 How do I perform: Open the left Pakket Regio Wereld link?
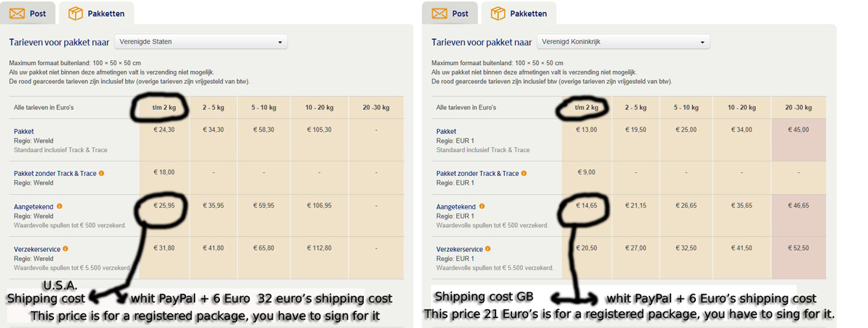[x=24, y=131]
